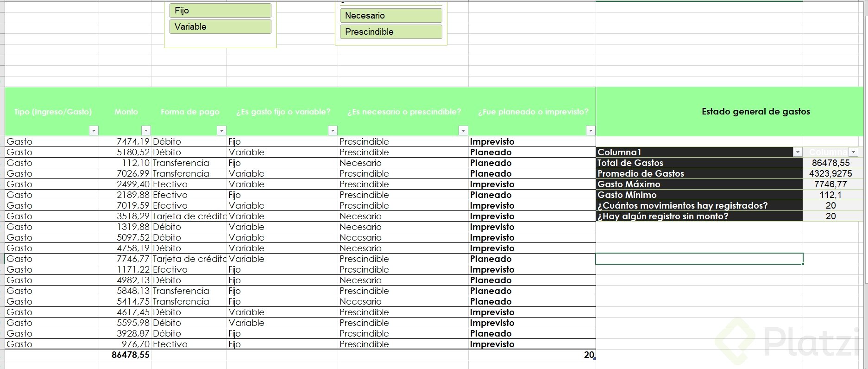The width and height of the screenshot is (868, 369).
Task: Select the Gasto Mínimo label cell
Action: click(699, 195)
